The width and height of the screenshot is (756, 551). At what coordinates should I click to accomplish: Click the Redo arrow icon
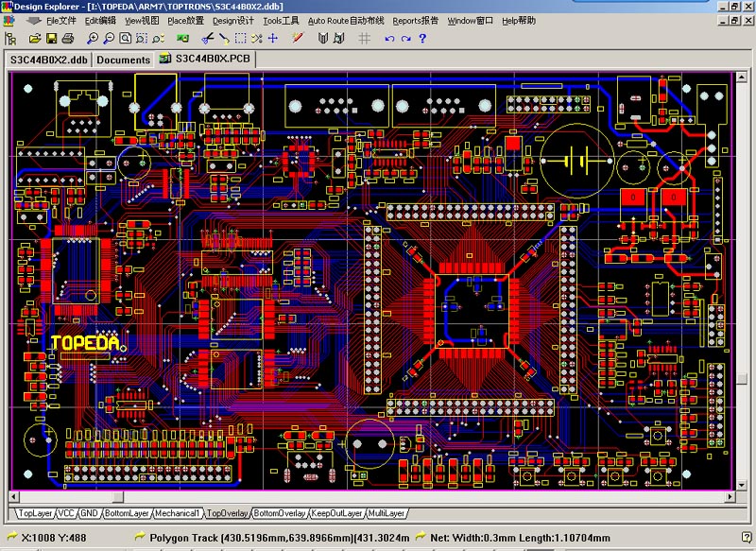point(406,39)
